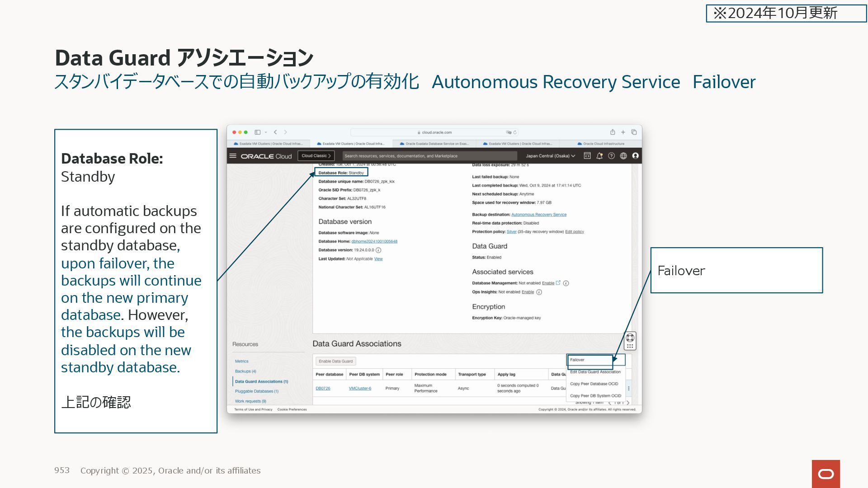Open the user profile avatar icon
This screenshot has height=488, width=868.
click(635, 156)
